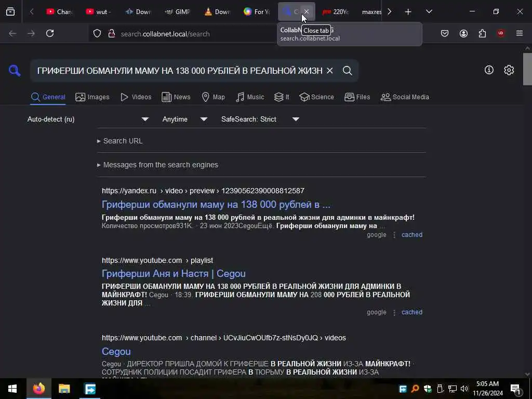Switch to the News tab
532x399 pixels.
(176, 97)
